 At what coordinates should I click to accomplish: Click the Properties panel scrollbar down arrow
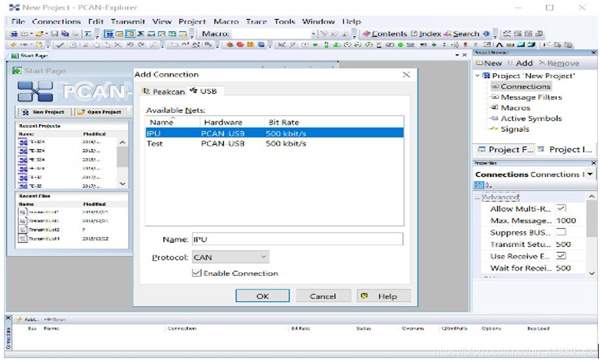tap(591, 273)
